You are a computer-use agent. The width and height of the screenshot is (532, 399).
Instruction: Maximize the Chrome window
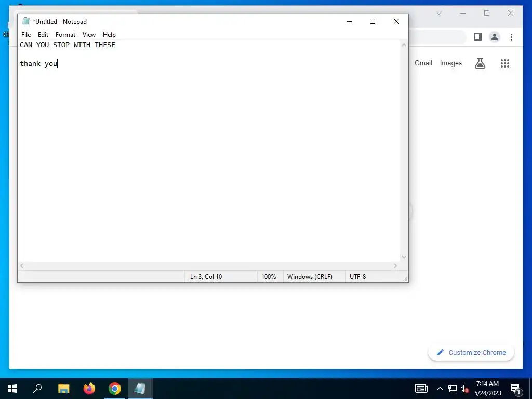click(487, 13)
